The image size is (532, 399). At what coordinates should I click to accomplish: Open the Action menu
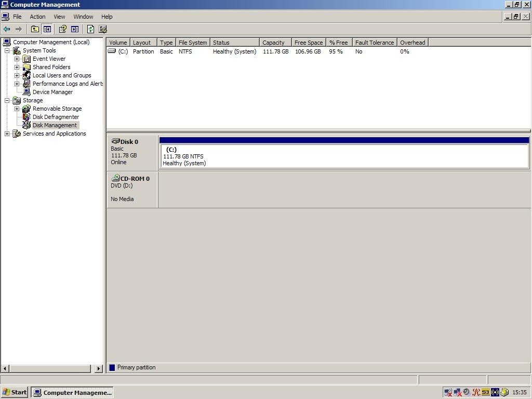(37, 17)
